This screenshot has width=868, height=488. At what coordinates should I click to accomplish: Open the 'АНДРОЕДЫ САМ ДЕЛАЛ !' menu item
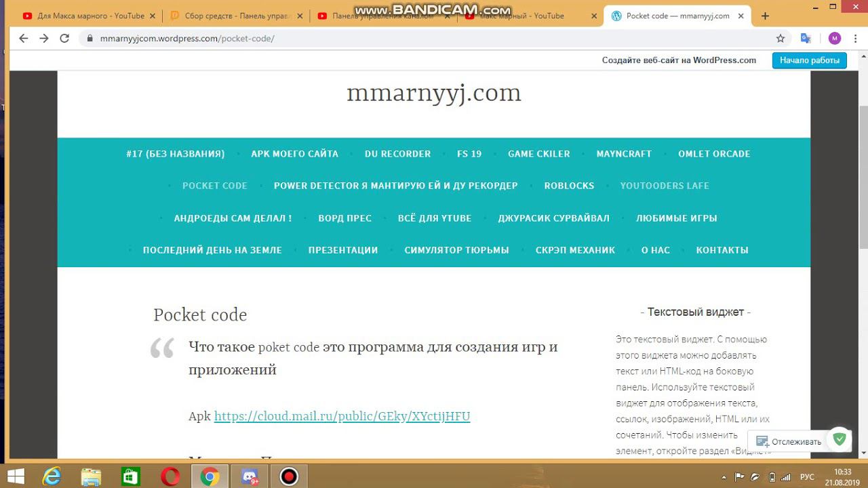[233, 218]
